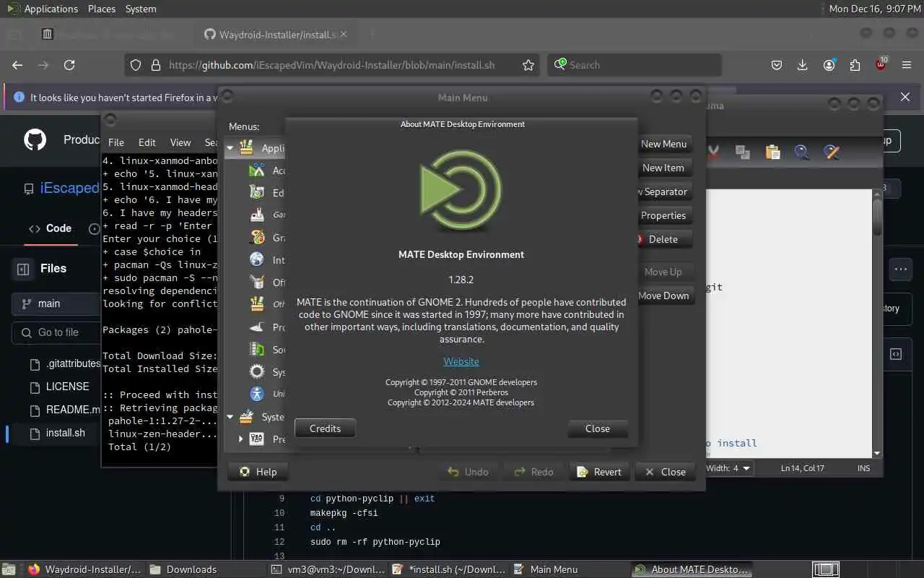This screenshot has width=924, height=578.
Task: Close the About MATE Desktop Environment dialog
Action: click(597, 428)
